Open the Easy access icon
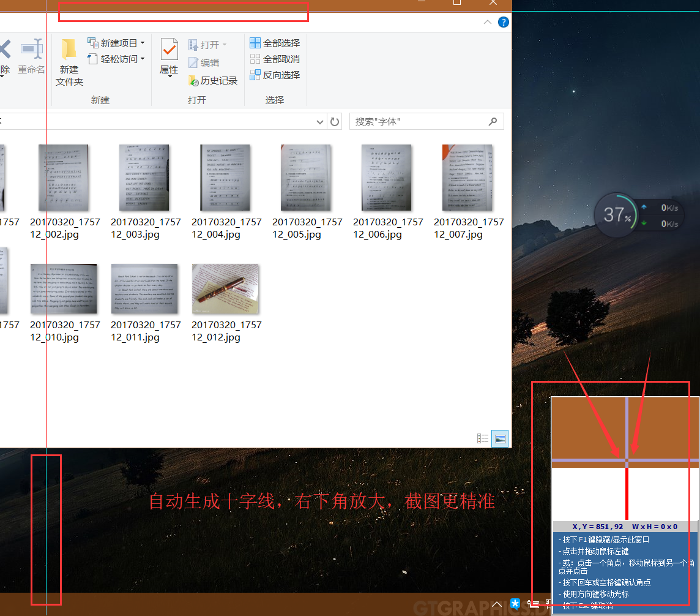The width and height of the screenshot is (700, 616). [x=92, y=59]
